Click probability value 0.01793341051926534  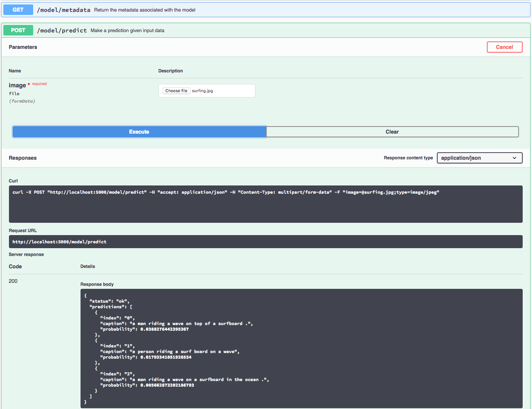166,357
